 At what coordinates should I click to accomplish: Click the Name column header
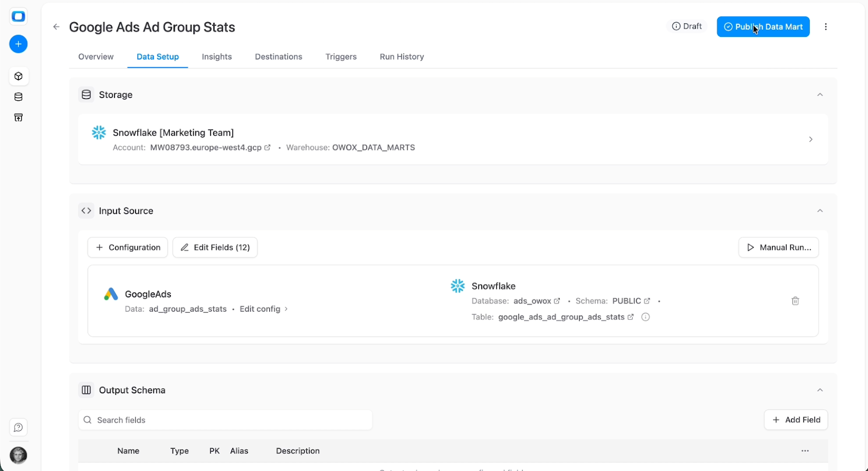[129, 451]
